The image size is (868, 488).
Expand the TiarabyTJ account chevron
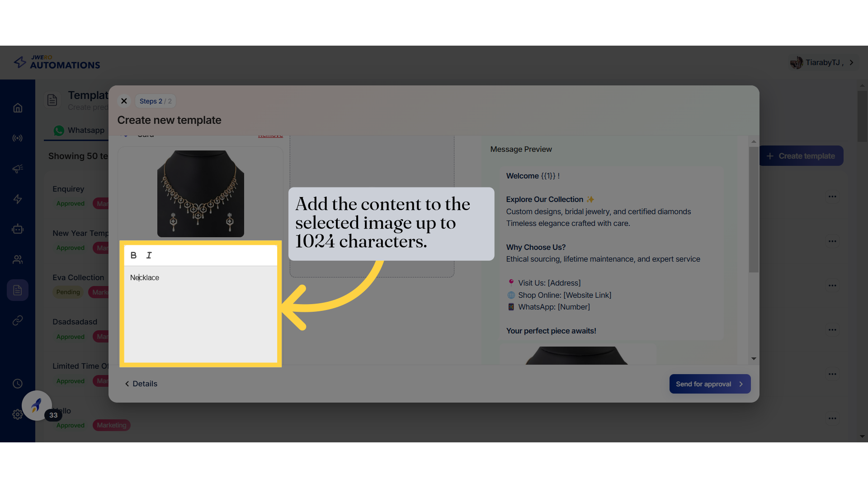(x=852, y=62)
